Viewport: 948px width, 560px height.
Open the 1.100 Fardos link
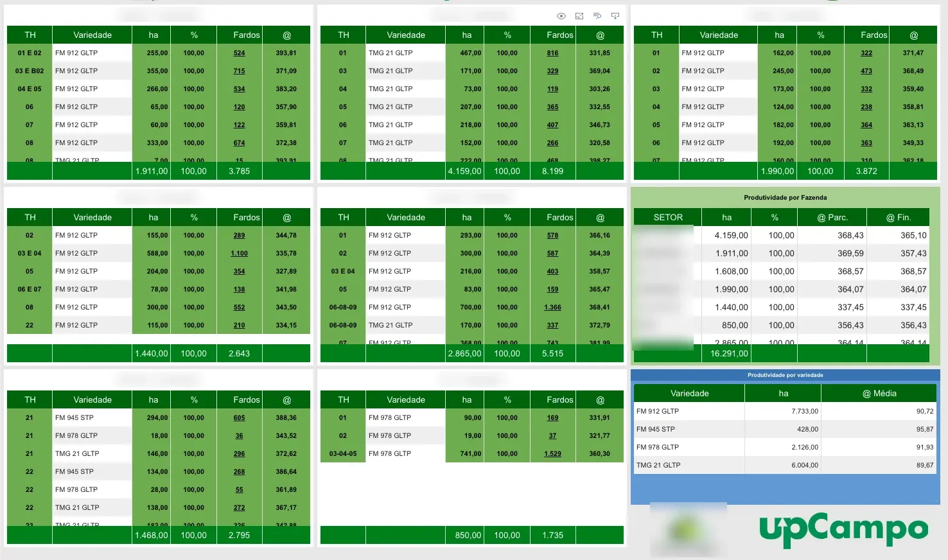pos(240,254)
